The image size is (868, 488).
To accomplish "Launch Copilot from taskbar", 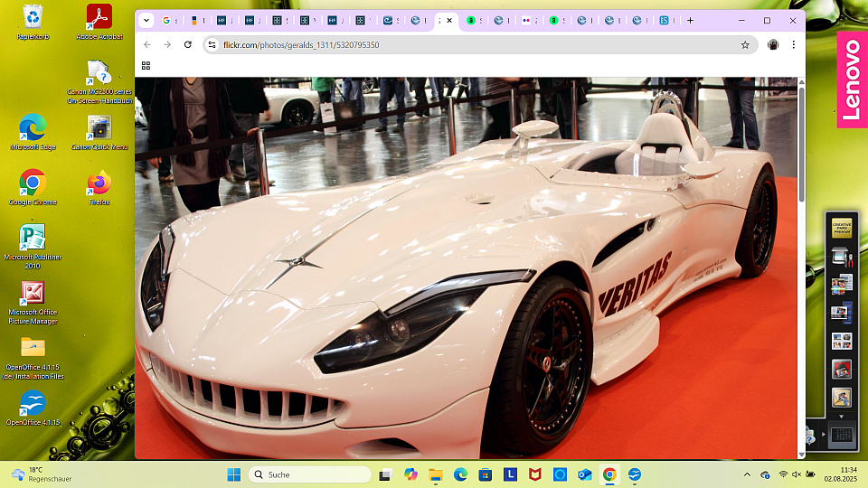I will (410, 474).
